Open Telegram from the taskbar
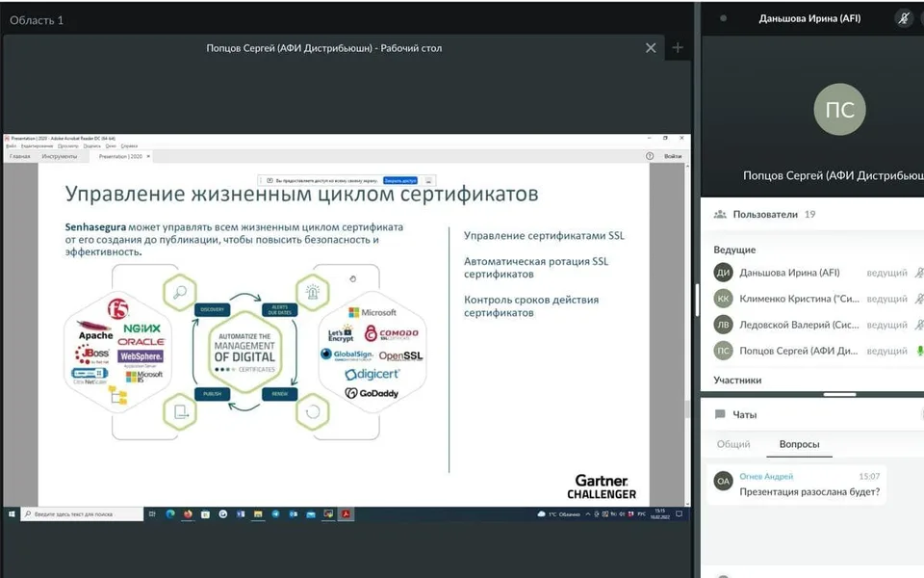Image resolution: width=924 pixels, height=578 pixels. click(x=275, y=514)
